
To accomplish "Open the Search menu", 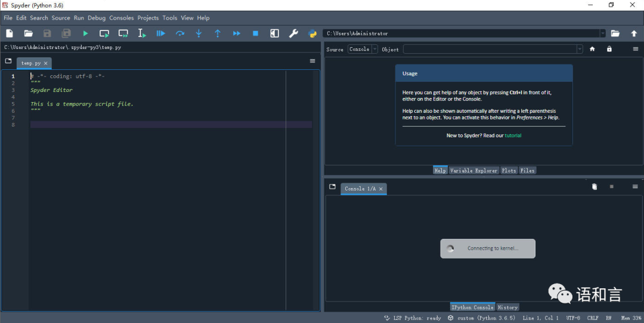I will point(39,18).
